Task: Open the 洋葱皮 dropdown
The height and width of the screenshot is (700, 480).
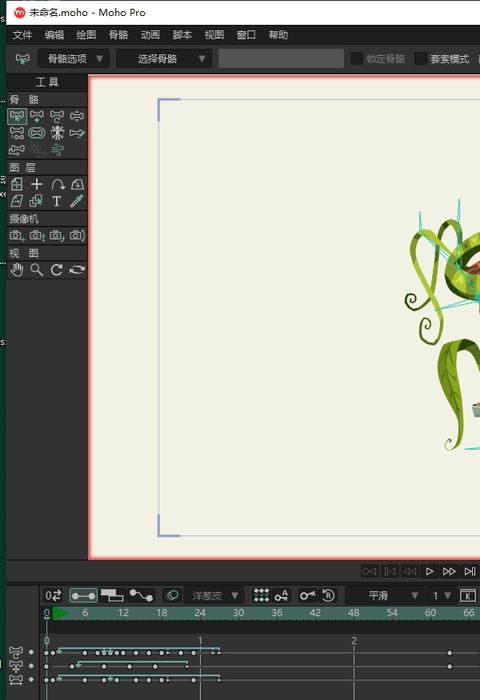Action: point(213,596)
